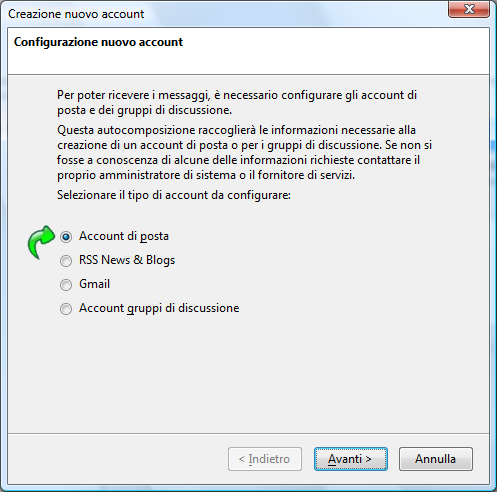Click the 'Account di posta' label text
The width and height of the screenshot is (497, 492).
124,236
